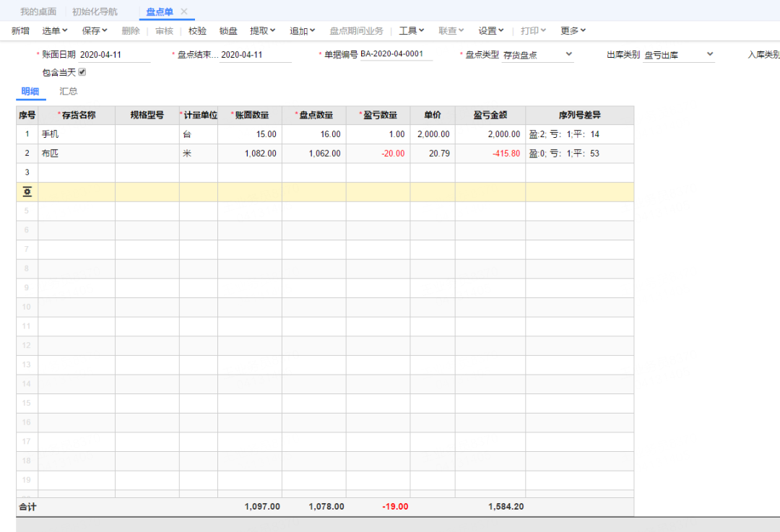Expand the 提取 dropdown
Screen dimensions: 780x532
click(262, 31)
